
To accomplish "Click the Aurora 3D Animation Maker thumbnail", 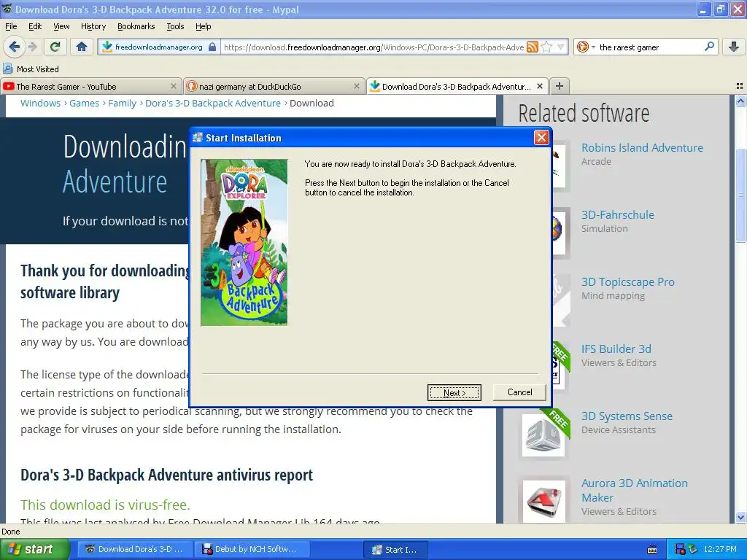I will (x=543, y=502).
